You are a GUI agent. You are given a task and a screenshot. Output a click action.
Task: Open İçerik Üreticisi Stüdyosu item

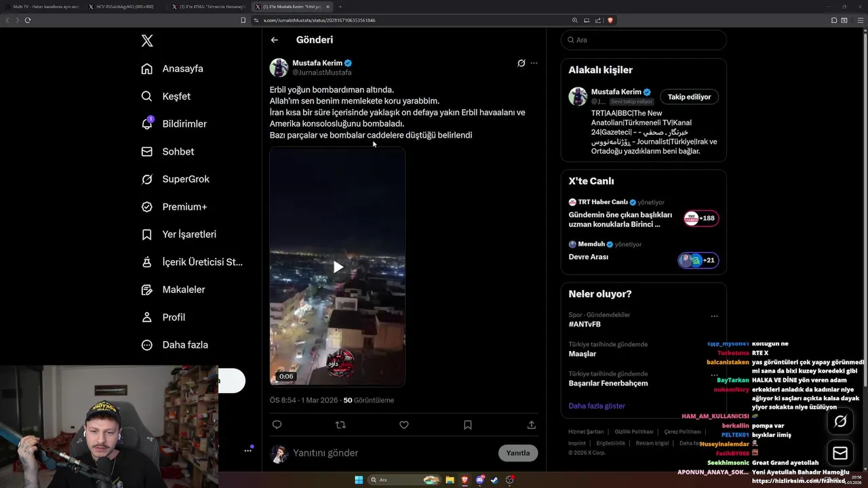[x=191, y=262]
